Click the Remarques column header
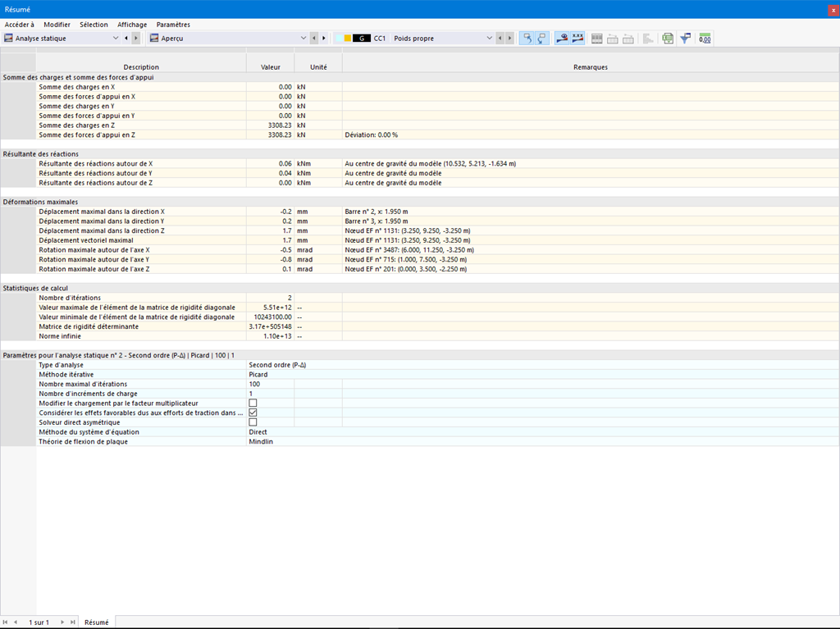840x629 pixels. 591,67
